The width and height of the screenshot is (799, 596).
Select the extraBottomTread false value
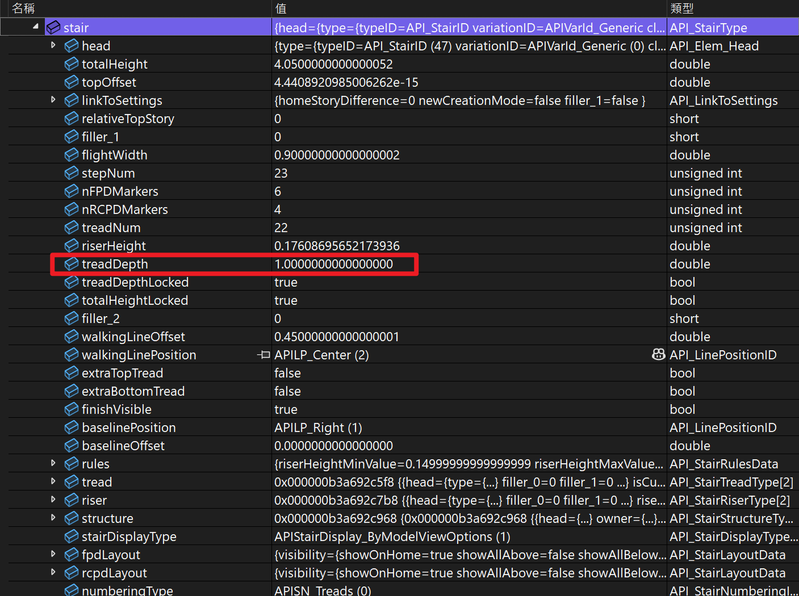pos(287,391)
